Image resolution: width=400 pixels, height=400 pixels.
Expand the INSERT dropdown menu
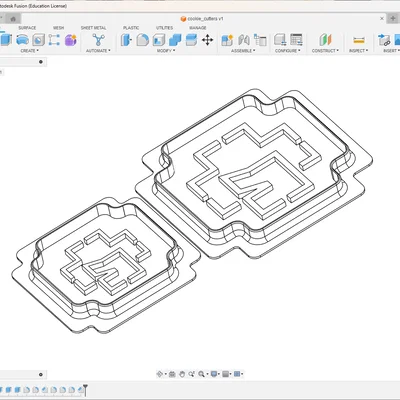coord(391,51)
